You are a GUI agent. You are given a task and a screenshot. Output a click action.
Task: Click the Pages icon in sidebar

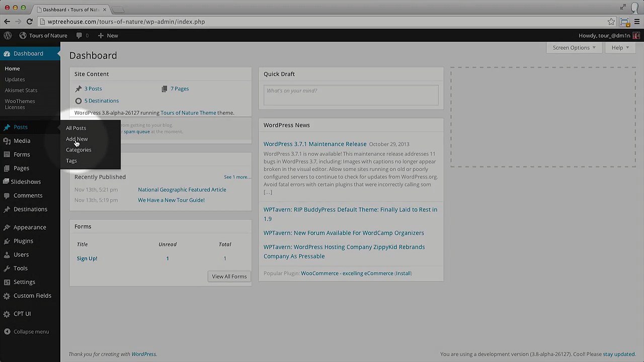click(7, 168)
